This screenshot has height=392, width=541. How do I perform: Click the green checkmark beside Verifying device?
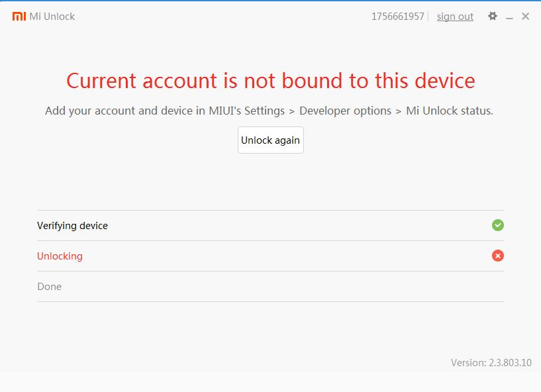point(498,225)
